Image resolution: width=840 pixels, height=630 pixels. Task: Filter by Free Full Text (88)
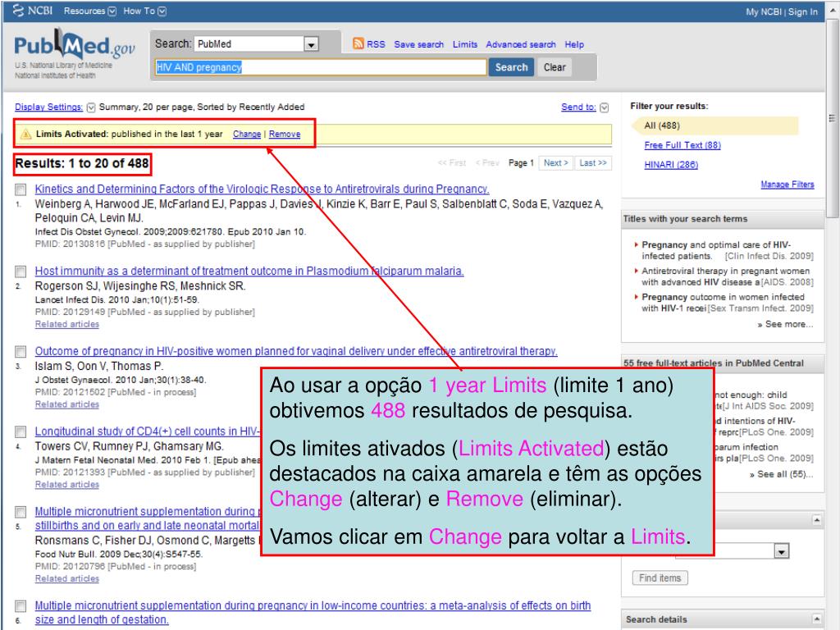tap(682, 145)
